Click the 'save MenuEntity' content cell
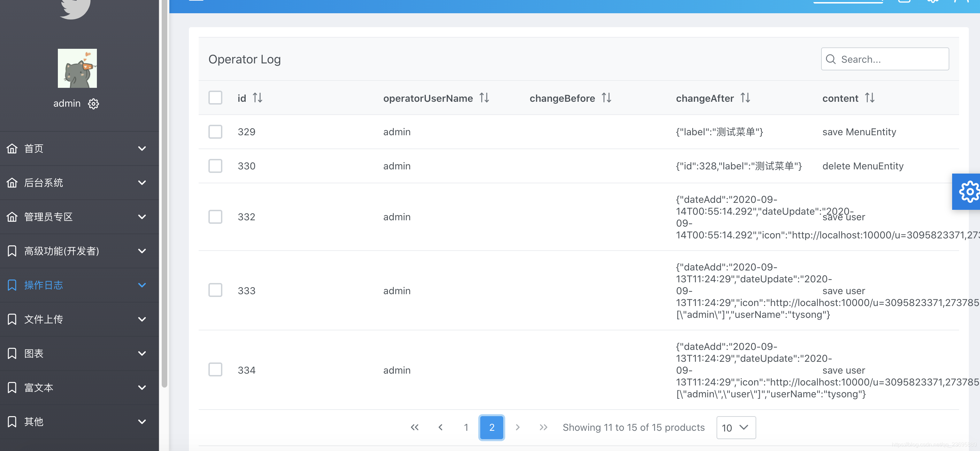980x451 pixels. 859,132
